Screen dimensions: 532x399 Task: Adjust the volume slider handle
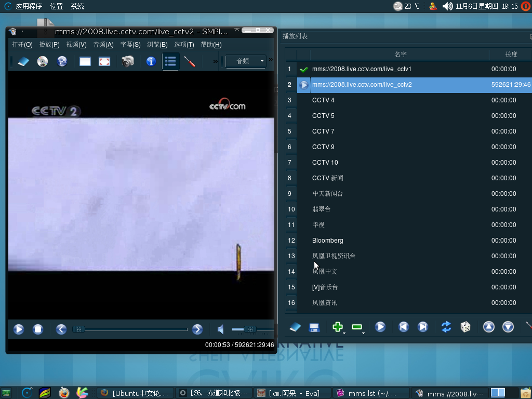[250, 329]
